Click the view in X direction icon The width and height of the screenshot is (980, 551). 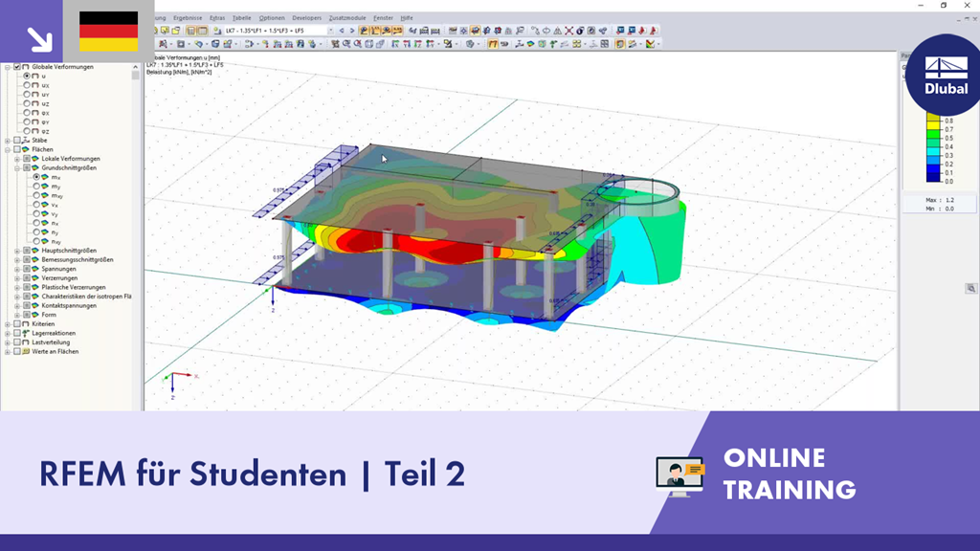(x=395, y=44)
